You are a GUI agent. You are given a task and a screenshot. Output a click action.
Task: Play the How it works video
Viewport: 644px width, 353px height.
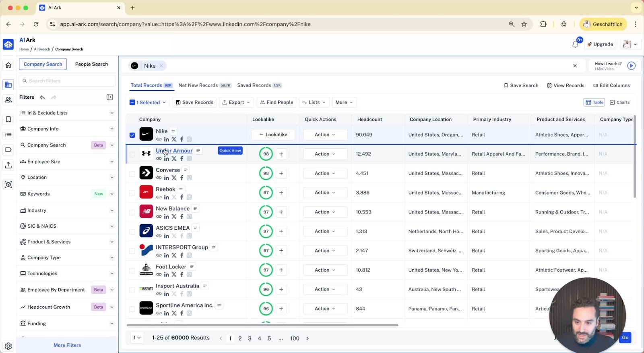tap(631, 66)
